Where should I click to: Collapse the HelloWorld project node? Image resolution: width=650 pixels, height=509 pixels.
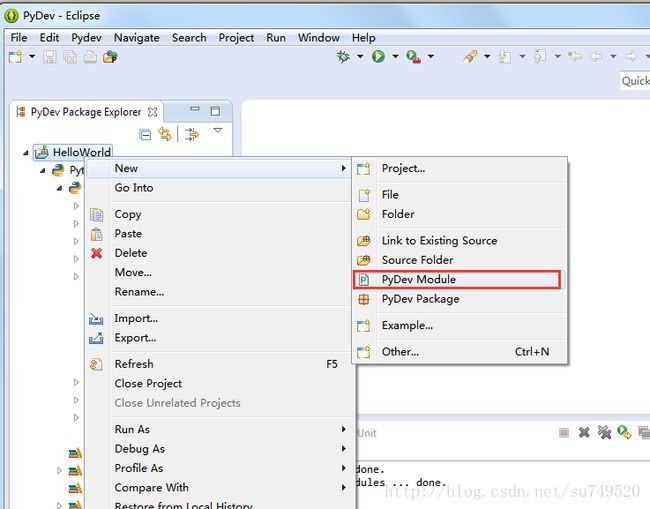[x=26, y=153]
